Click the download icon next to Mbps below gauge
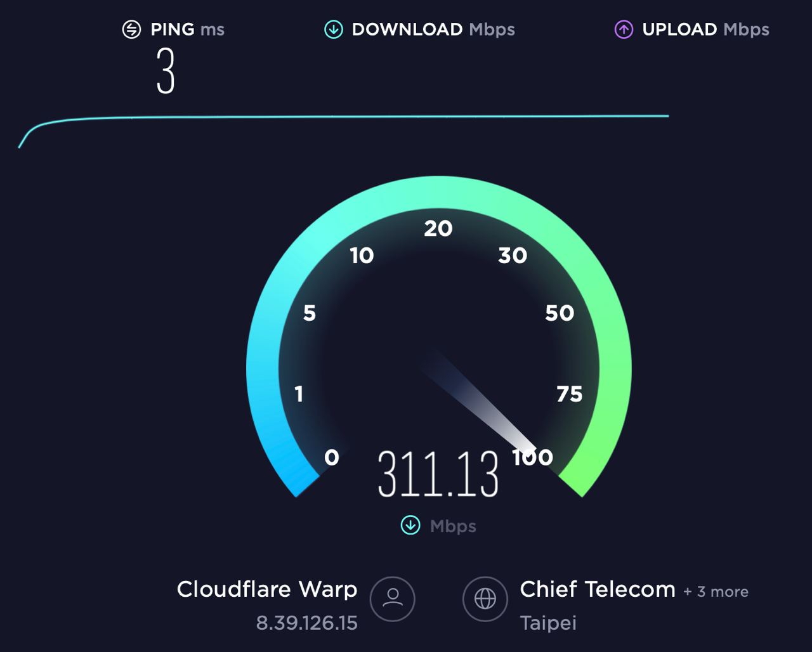The image size is (812, 652). coord(410,525)
